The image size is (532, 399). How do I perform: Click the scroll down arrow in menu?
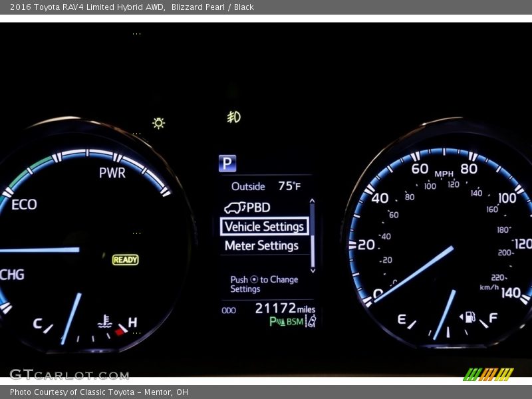(312, 271)
